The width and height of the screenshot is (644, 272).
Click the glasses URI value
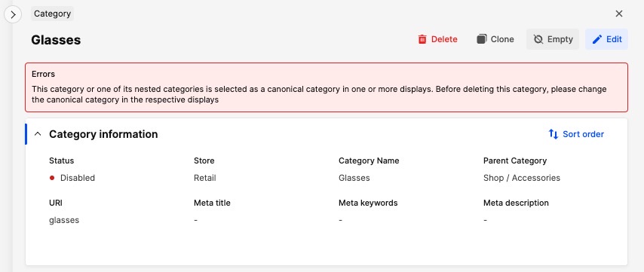[x=64, y=220]
